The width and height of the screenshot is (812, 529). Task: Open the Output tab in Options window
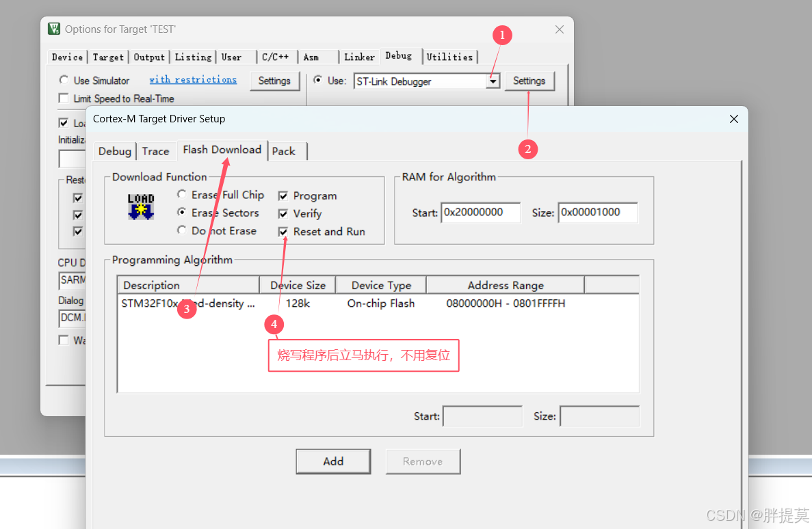click(x=149, y=57)
